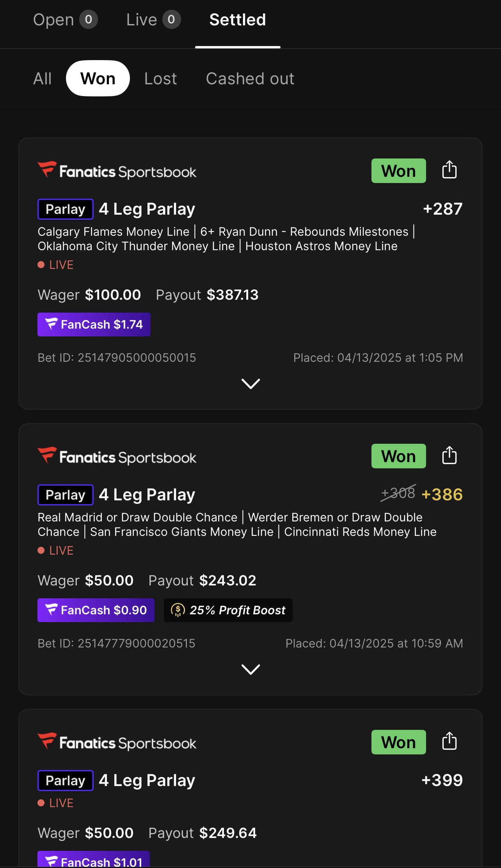Expand the $387.13 payout parlay details

pyautogui.click(x=250, y=384)
